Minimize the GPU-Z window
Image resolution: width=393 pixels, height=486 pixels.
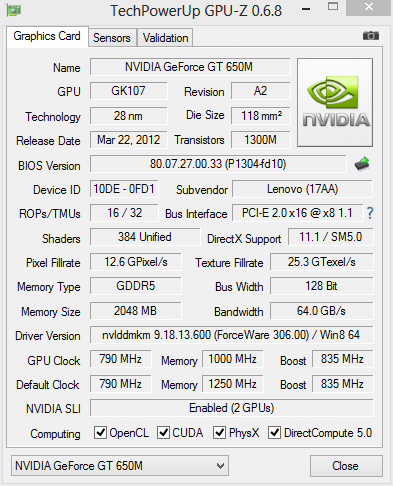pos(306,9)
